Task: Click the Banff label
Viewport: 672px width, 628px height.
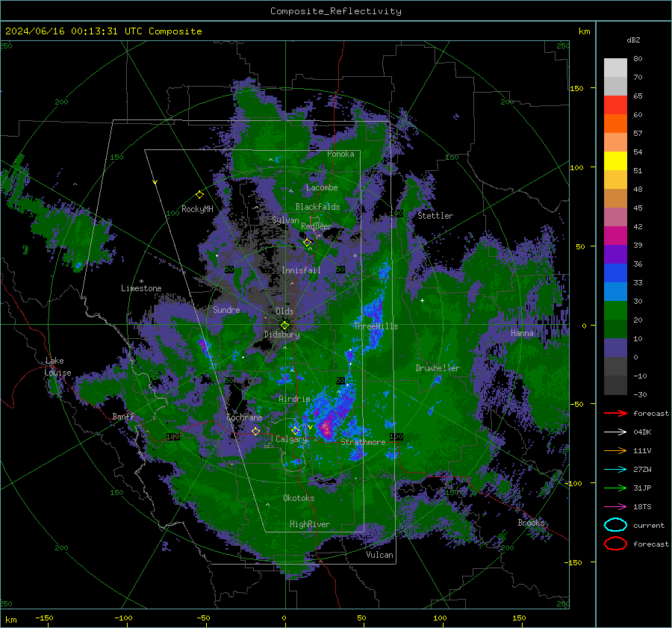Action: coord(123,416)
